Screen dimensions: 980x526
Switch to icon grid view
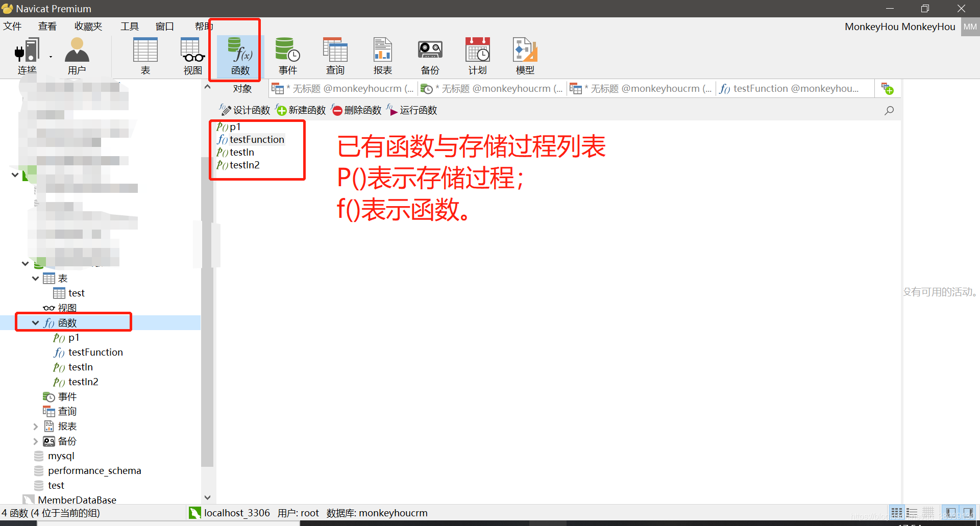coord(896,512)
